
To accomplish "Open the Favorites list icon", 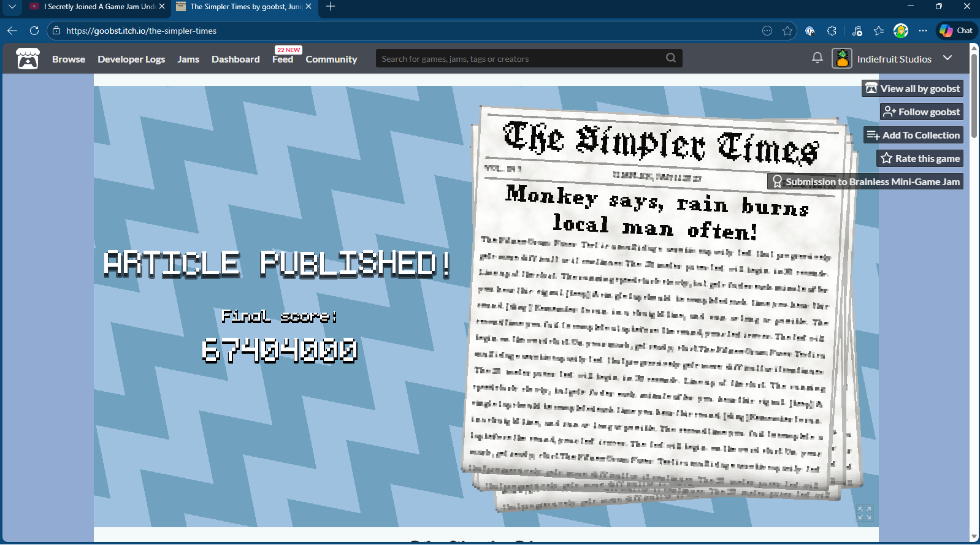I will (879, 31).
